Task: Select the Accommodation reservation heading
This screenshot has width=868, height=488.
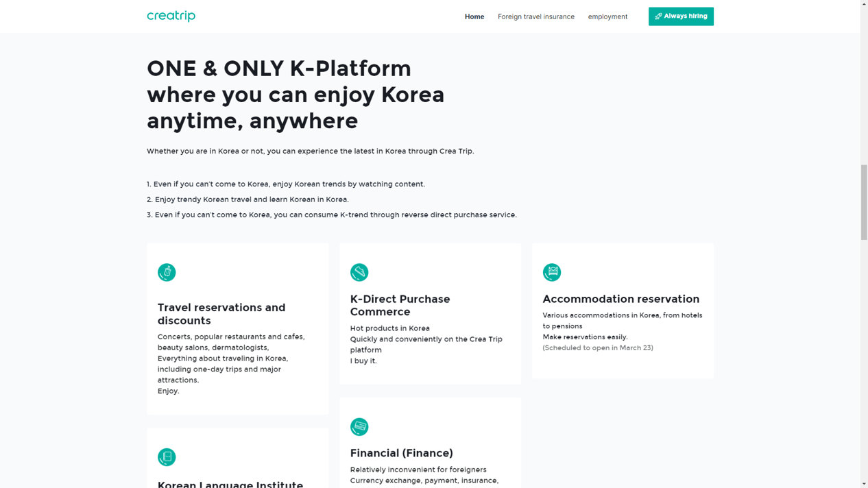Action: [x=621, y=299]
